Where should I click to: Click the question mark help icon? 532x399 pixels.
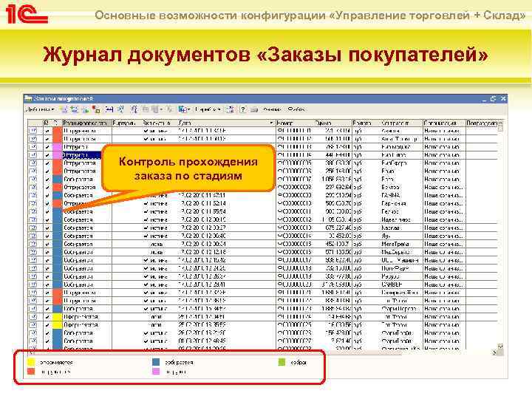(243, 109)
